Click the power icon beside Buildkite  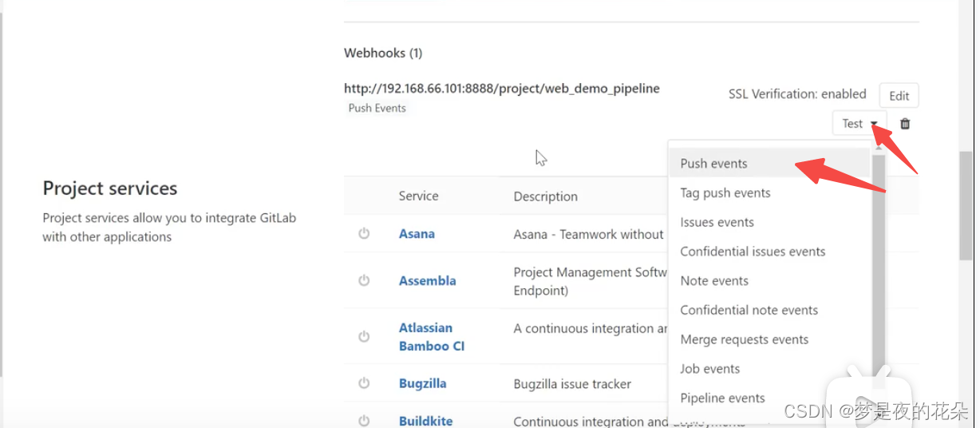tap(364, 421)
